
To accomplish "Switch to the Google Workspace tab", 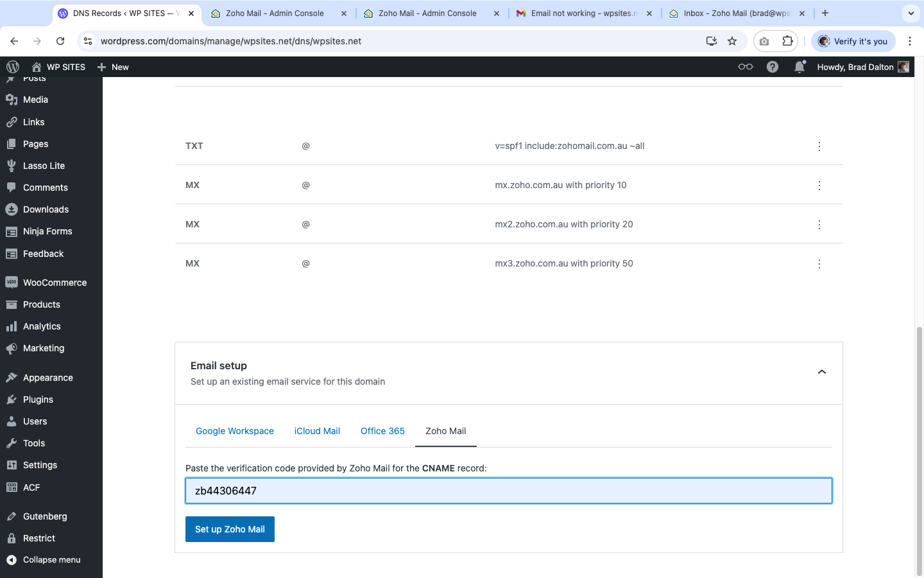I will (x=235, y=431).
